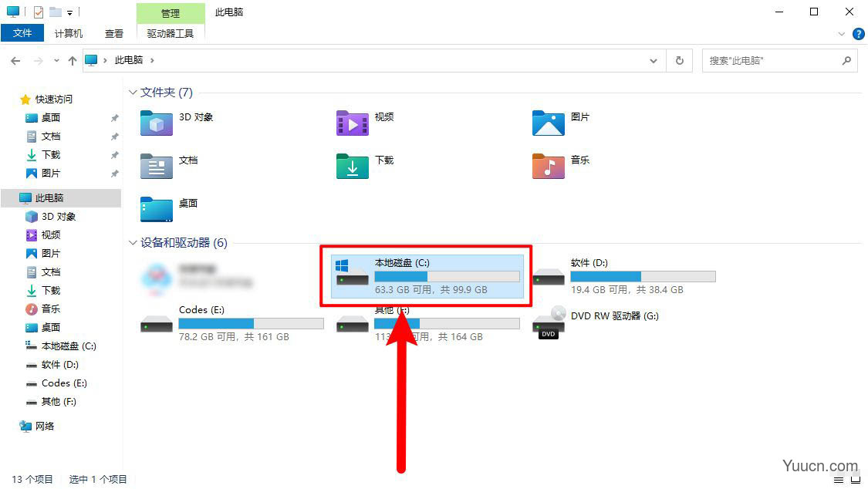
Task: Collapse the 设备和驱动器 (6) group
Action: click(132, 243)
